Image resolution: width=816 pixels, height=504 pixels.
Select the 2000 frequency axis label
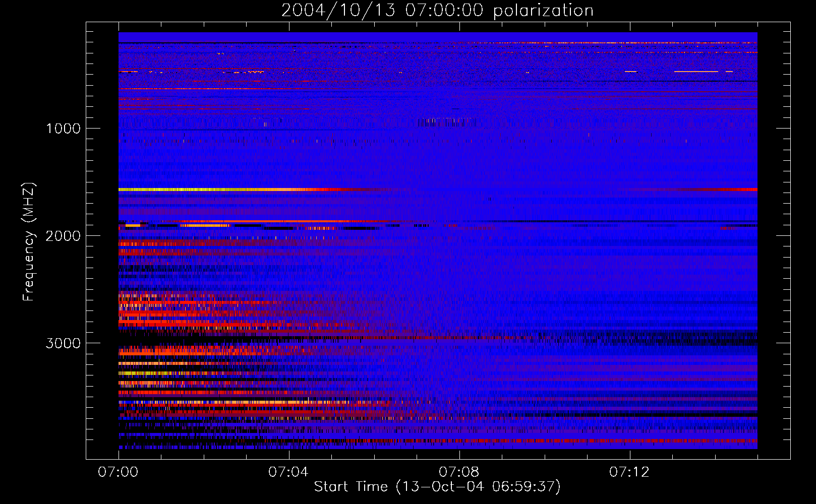point(63,236)
